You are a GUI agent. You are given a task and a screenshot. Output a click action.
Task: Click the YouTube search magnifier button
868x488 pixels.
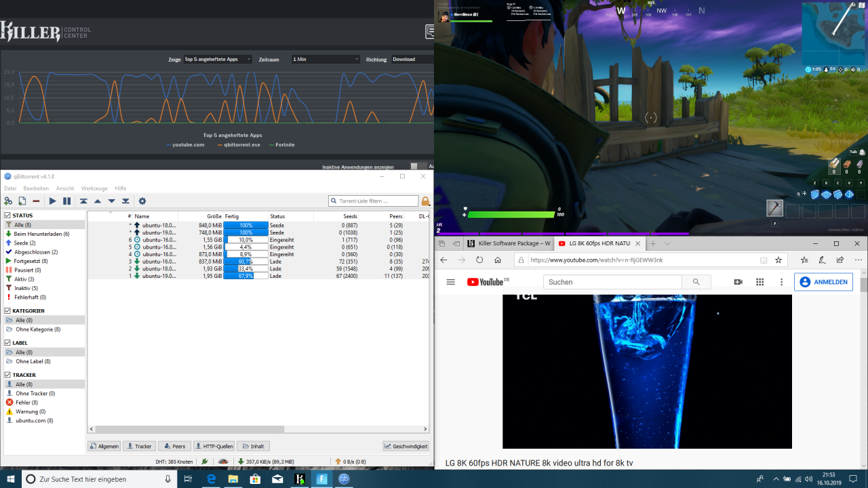[696, 282]
